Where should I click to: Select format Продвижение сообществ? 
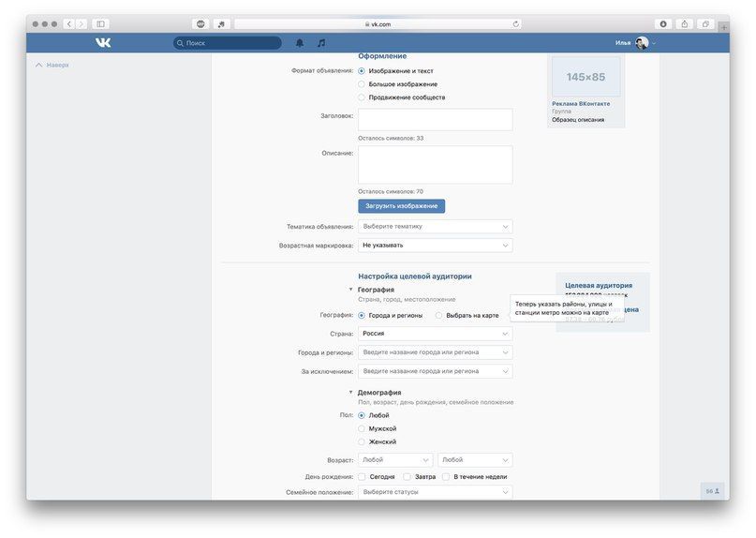pos(362,97)
